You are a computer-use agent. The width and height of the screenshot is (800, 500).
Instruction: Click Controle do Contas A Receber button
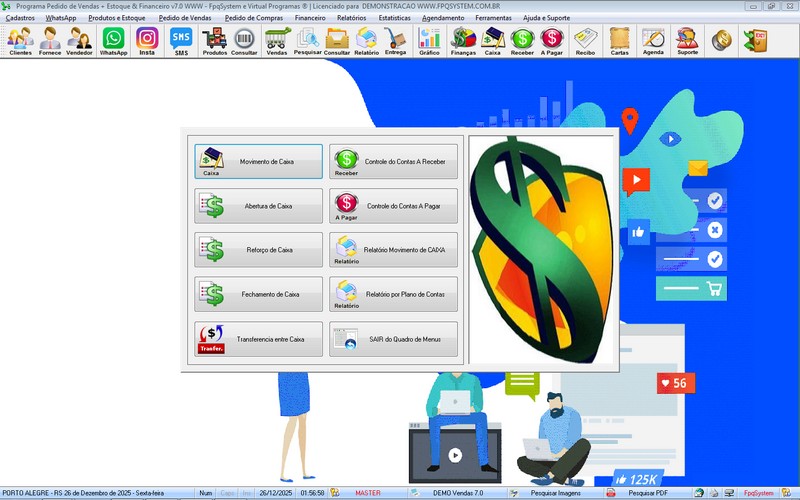[x=393, y=161]
